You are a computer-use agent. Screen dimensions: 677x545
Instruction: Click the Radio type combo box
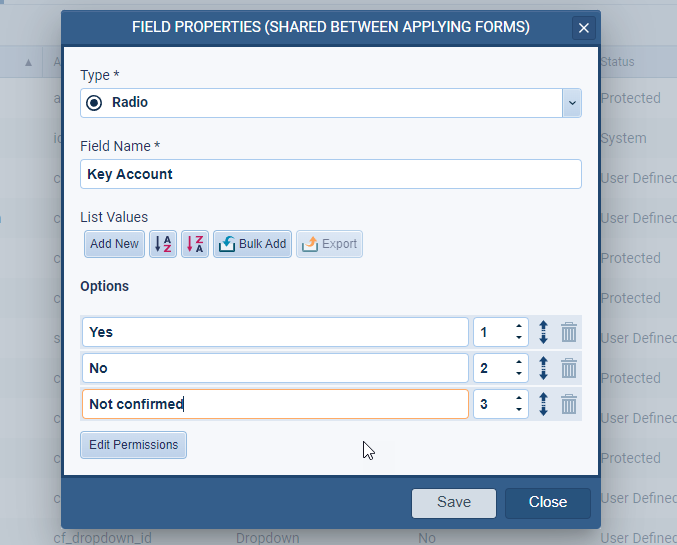pyautogui.click(x=320, y=102)
